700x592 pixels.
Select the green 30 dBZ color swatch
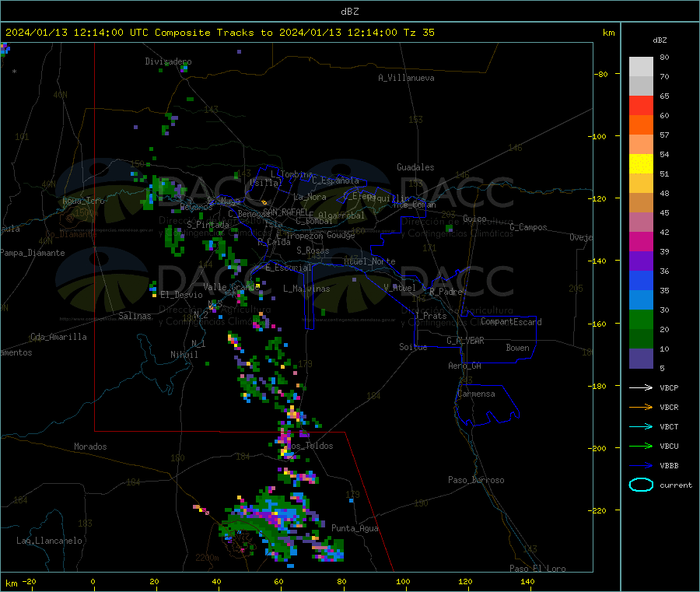tap(641, 319)
